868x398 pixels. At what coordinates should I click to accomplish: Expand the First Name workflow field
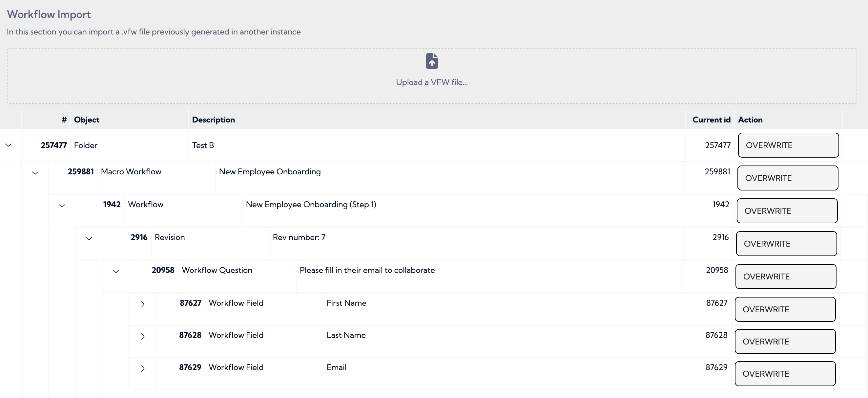point(143,304)
